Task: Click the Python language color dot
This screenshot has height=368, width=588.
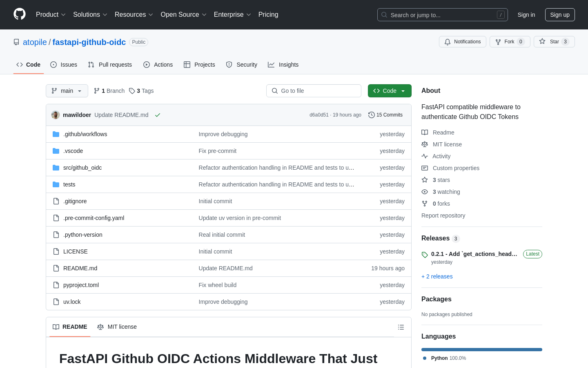Action: [x=425, y=358]
